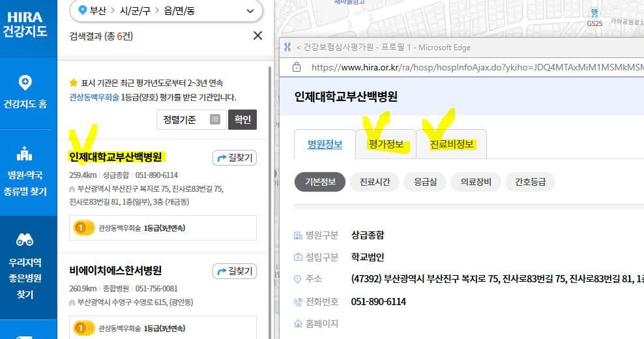Switch to the 평가정보 tab

[386, 144]
